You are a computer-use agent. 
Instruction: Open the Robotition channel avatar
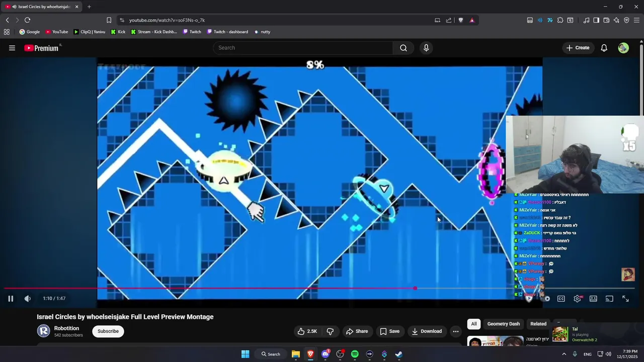tap(44, 331)
